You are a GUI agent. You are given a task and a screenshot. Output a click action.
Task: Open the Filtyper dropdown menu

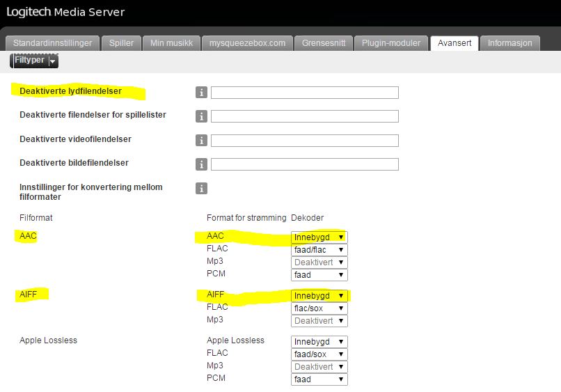point(34,61)
